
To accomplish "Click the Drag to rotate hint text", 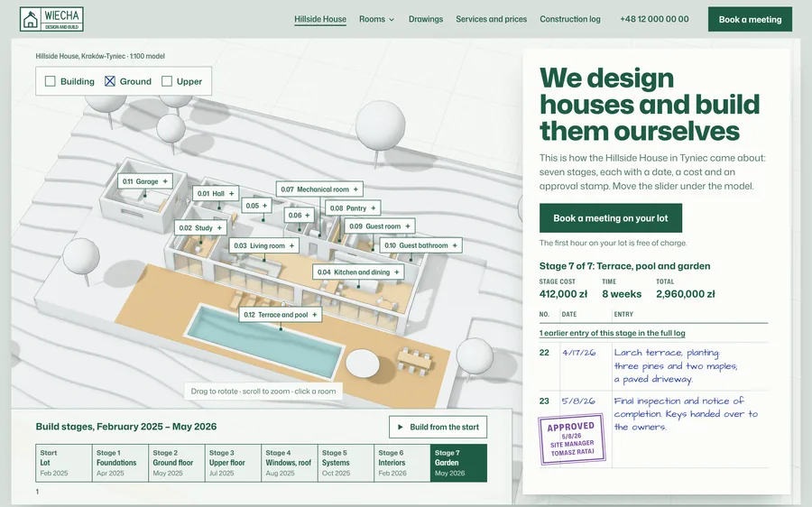I will (x=263, y=391).
